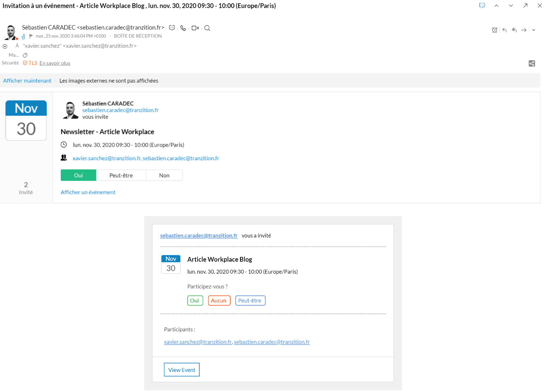This screenshot has height=392, width=544.
Task: Click Afficher un événement link
Action: point(88,192)
